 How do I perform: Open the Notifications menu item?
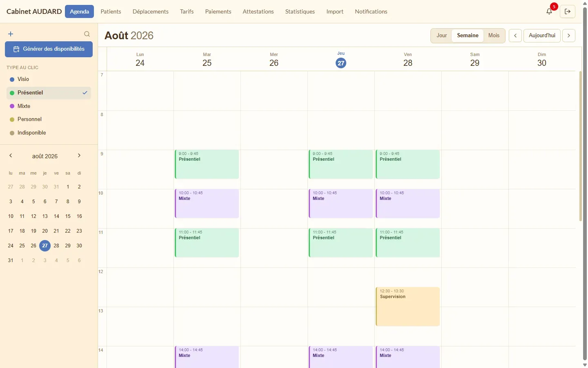point(371,11)
